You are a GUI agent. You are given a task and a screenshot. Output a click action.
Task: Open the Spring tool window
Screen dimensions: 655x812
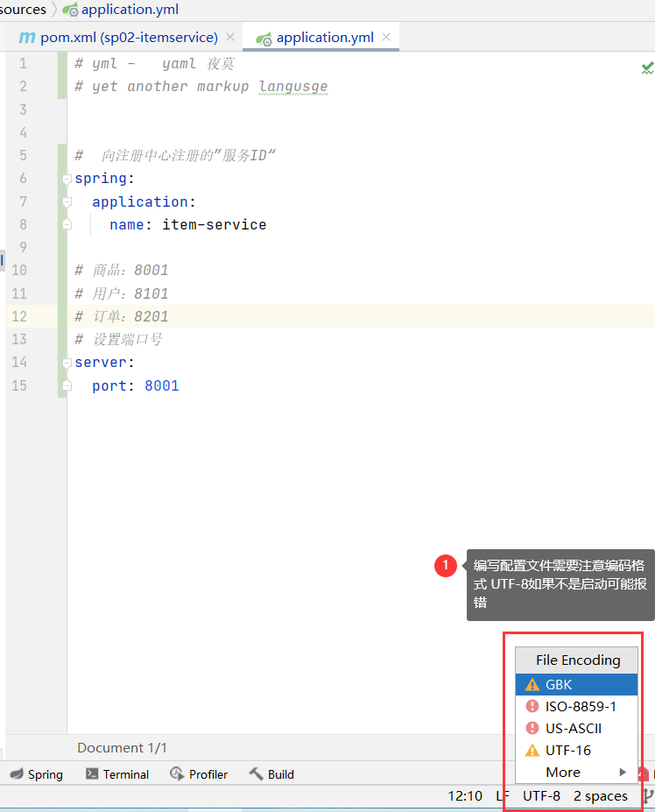coord(36,774)
